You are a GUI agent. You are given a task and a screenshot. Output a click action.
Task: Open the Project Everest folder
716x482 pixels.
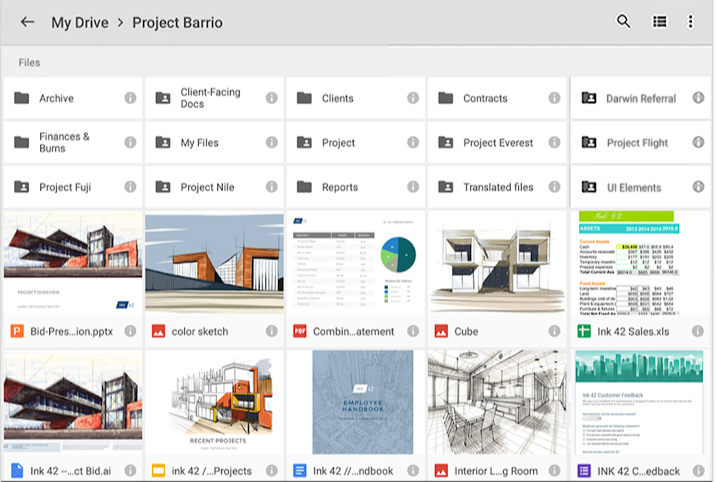coord(497,142)
